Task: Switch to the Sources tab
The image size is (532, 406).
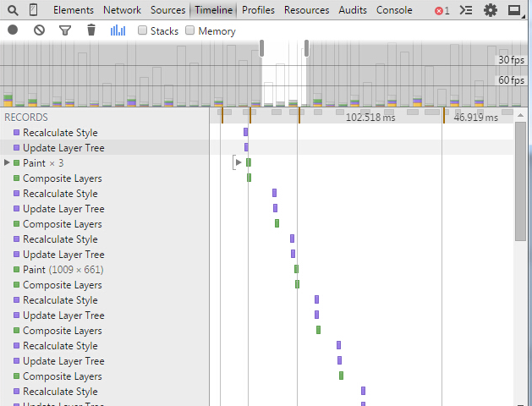Action: tap(168, 10)
